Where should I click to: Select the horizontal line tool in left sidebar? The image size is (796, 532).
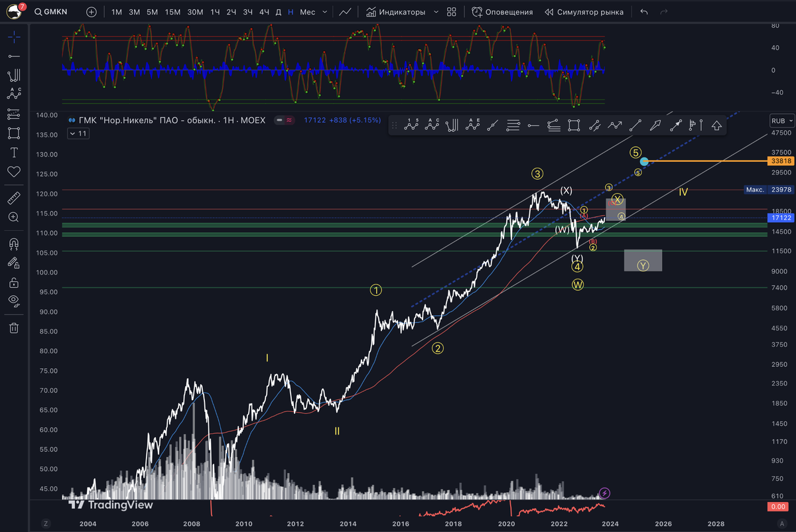click(14, 56)
